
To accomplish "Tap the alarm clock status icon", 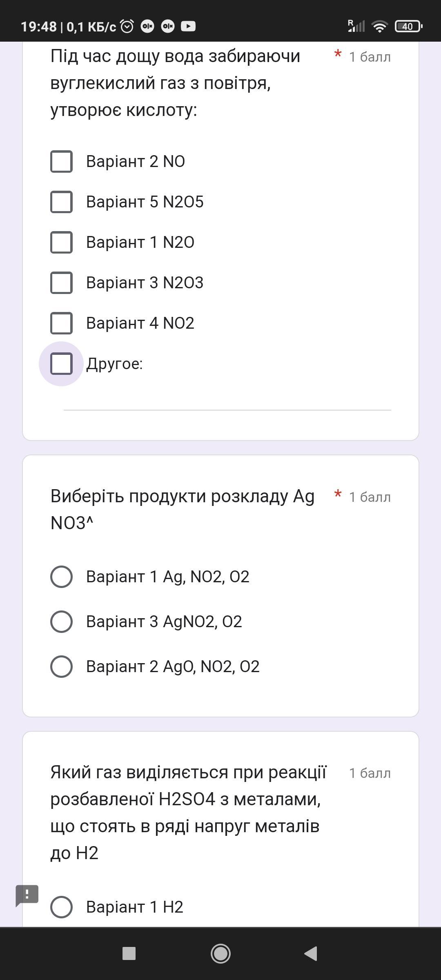I will click(127, 27).
